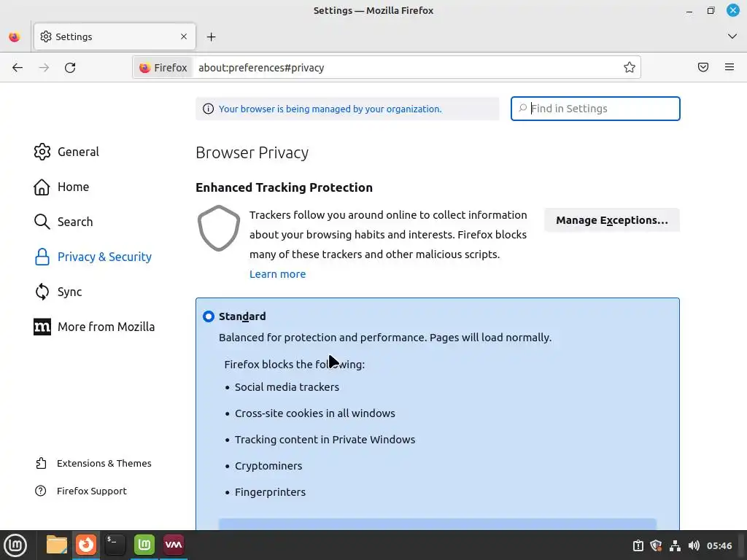Screen dimensions: 747x560
Task: Close the Settings tab
Action: point(184,36)
